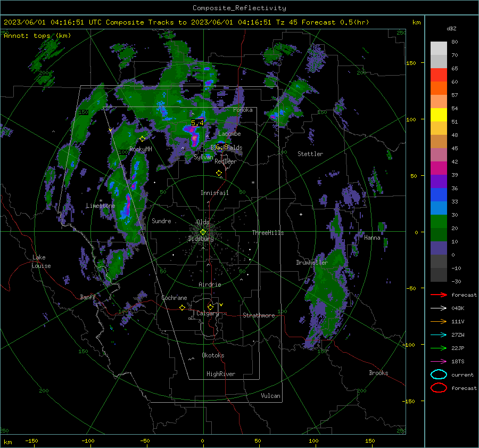
Task: Click the red forecast arrow in legend
Action: (439, 295)
